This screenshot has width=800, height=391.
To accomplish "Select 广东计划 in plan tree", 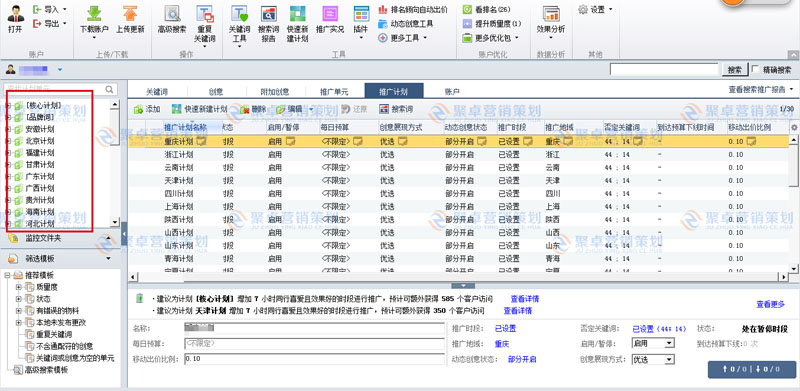I will [40, 176].
